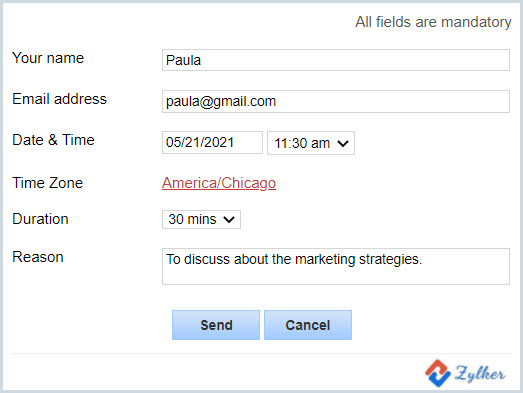Open the 11:30 am time dropdown
Image resolution: width=523 pixels, height=393 pixels.
(x=311, y=143)
